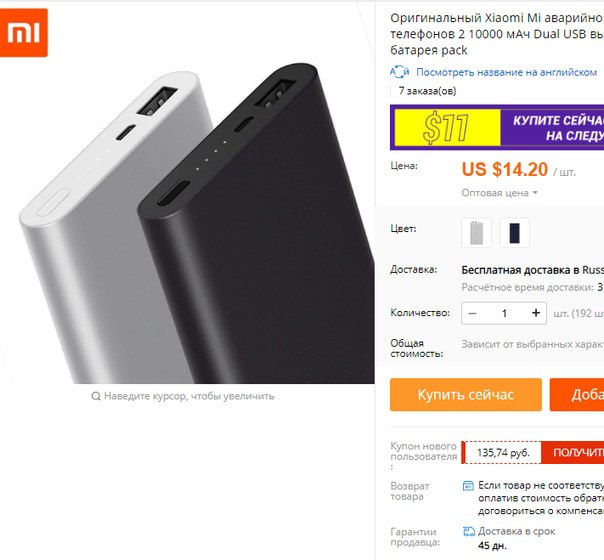This screenshot has height=560, width=604.
Task: Click the orange Добавить cart button
Action: [577, 395]
